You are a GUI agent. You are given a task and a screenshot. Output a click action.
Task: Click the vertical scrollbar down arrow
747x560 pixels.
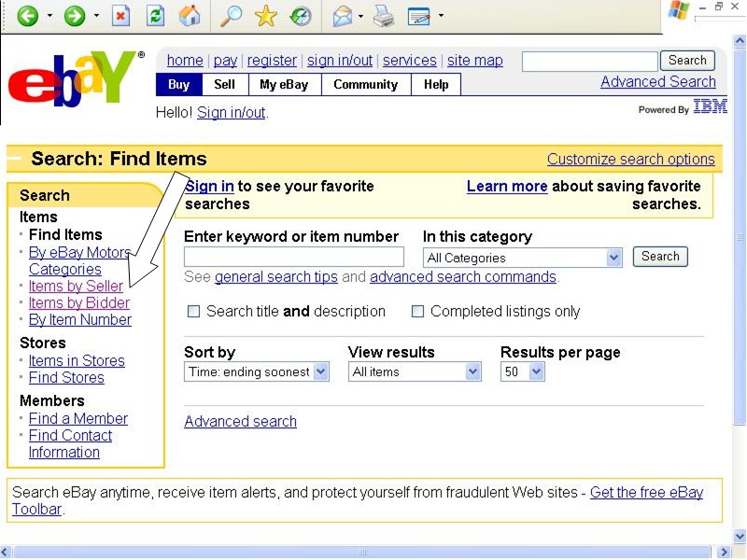pyautogui.click(x=740, y=536)
